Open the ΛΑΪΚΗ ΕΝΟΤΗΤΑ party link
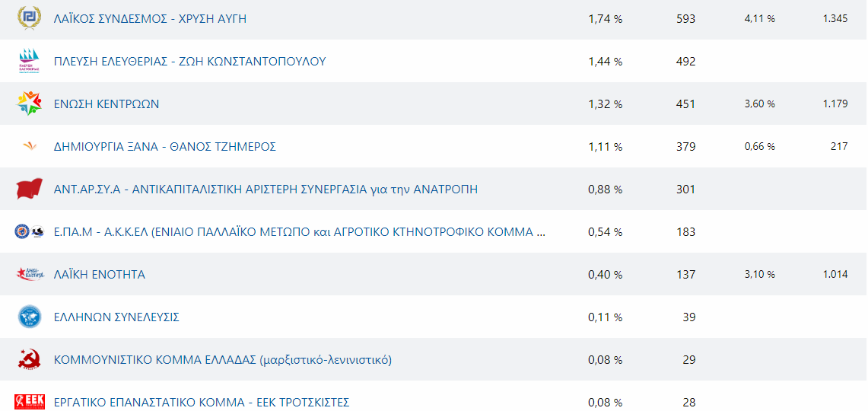 [100, 275]
